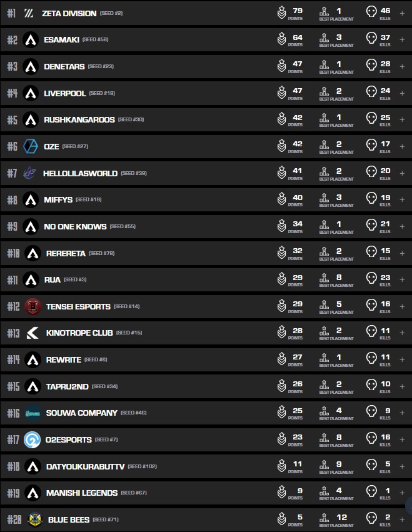
Task: Expand the RUSHKANGAROOS row with plus
Action: tap(402, 119)
